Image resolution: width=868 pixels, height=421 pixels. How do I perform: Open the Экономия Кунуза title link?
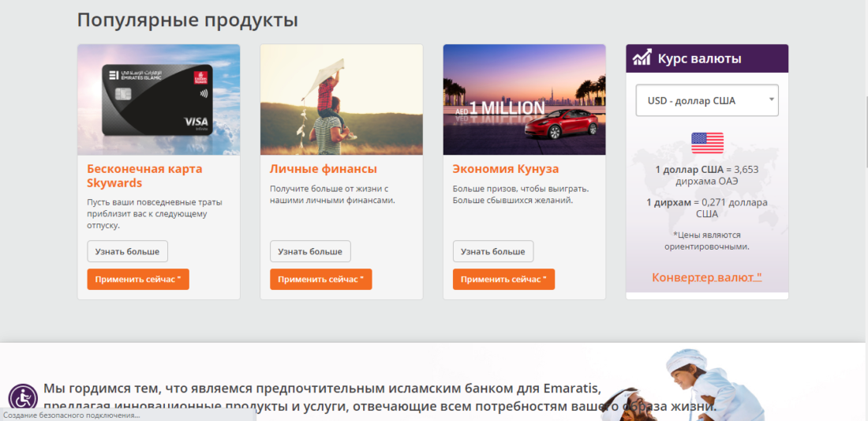[x=505, y=169]
